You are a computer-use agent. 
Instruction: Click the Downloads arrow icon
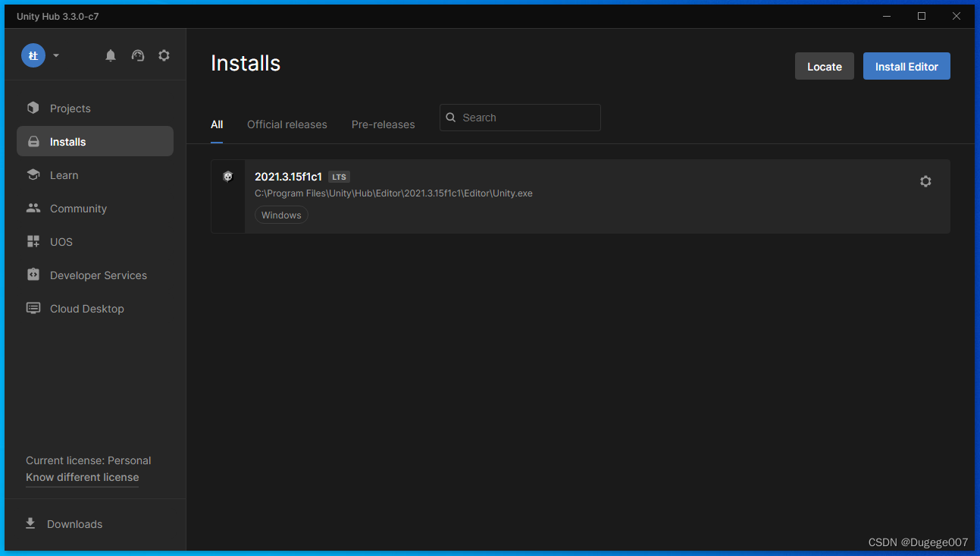tap(30, 523)
